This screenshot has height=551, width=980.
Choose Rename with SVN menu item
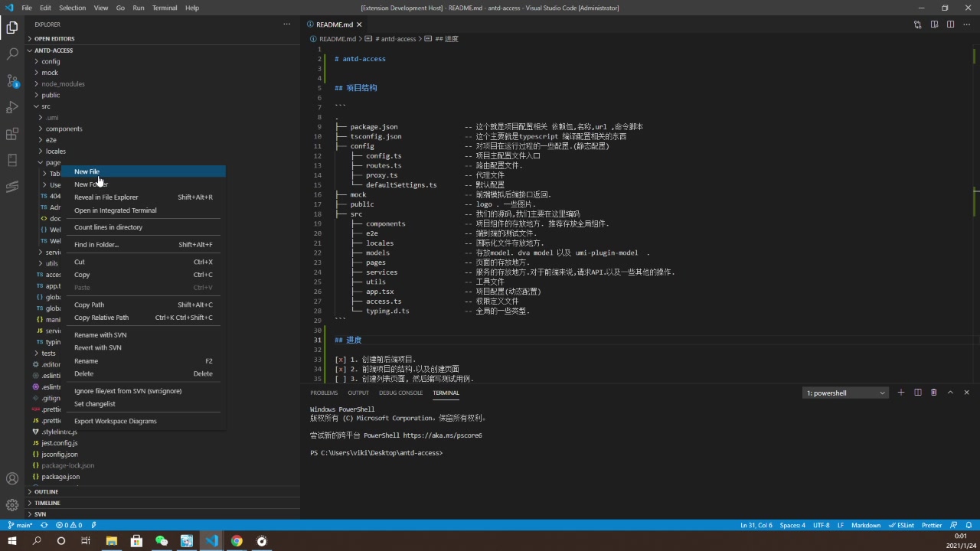coord(144,335)
